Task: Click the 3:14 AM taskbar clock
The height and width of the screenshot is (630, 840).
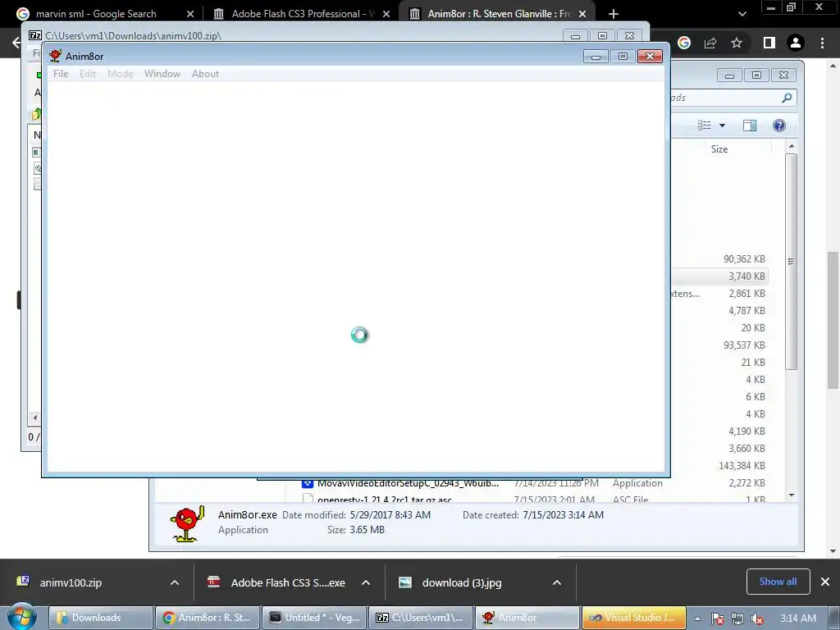Action: (x=798, y=619)
